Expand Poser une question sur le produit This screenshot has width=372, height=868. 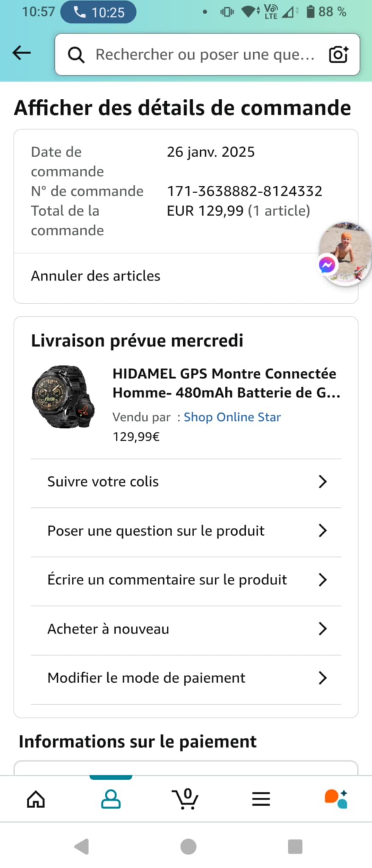[x=186, y=531]
